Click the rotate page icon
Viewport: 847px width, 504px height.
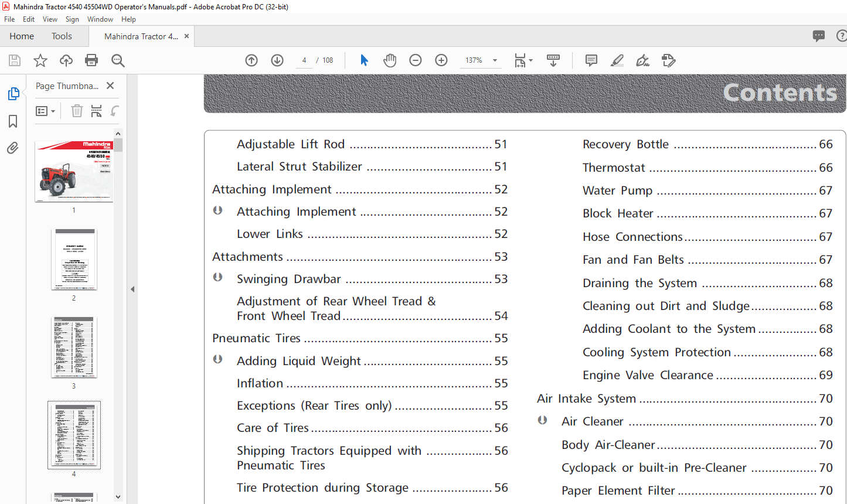115,111
